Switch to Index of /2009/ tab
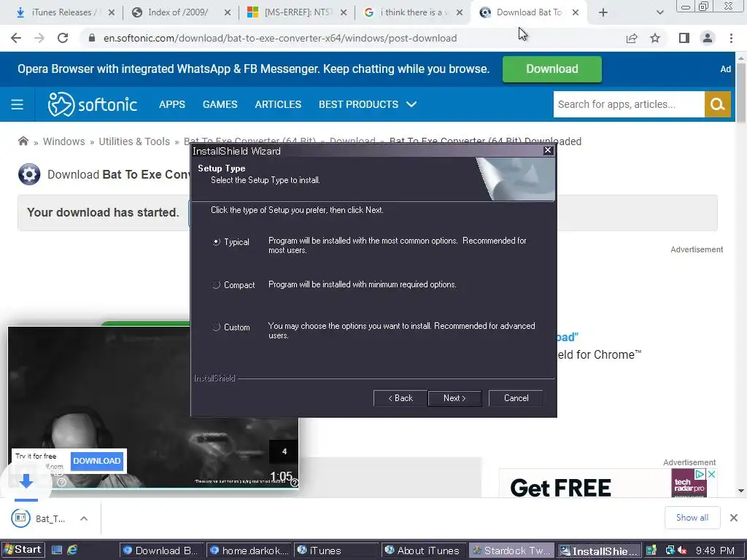This screenshot has width=747, height=560. click(x=177, y=12)
